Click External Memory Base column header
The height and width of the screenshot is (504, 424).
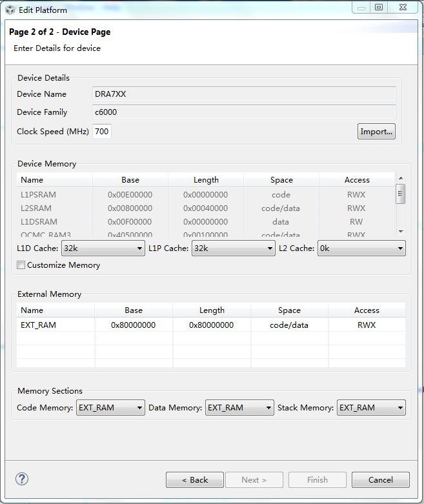pos(134,310)
